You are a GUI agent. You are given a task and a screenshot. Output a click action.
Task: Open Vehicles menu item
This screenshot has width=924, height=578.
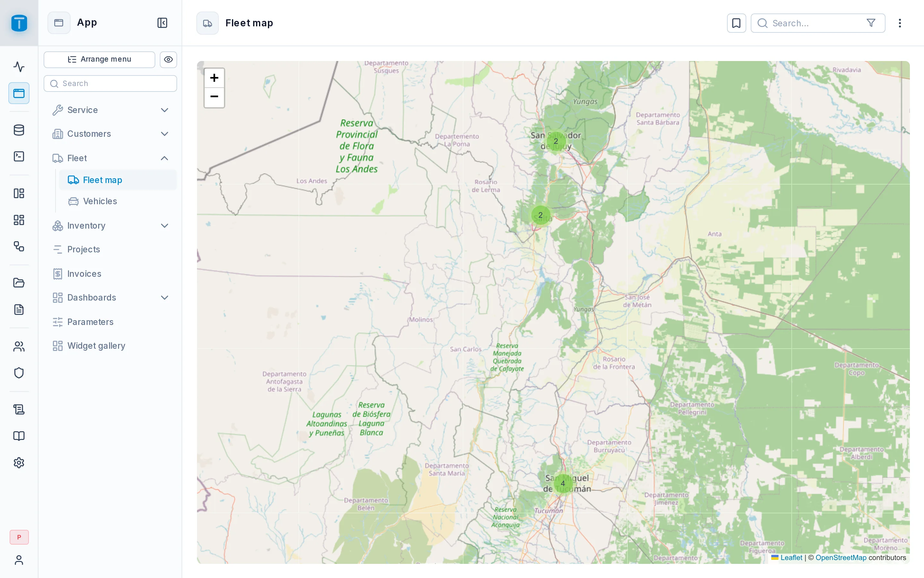click(118, 201)
